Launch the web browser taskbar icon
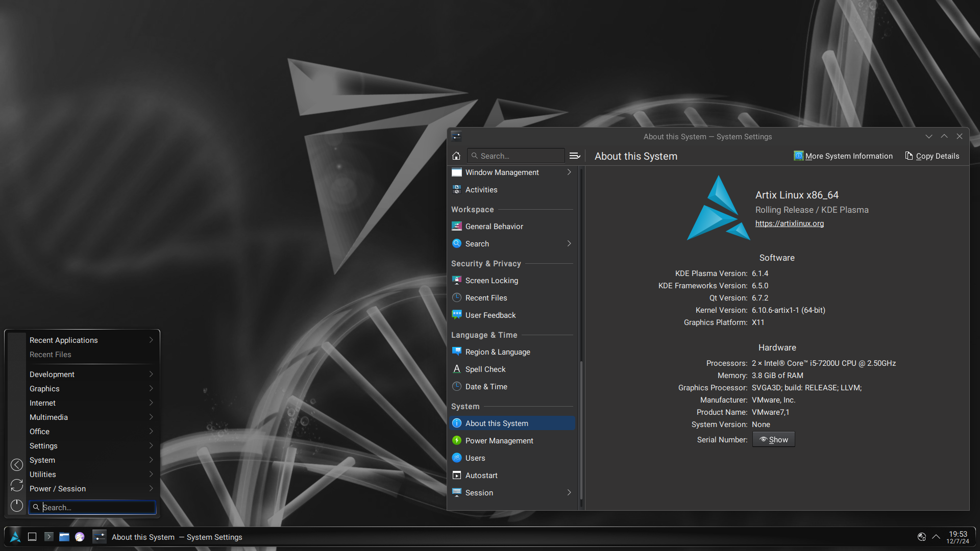Image resolution: width=980 pixels, height=551 pixels. [x=80, y=537]
